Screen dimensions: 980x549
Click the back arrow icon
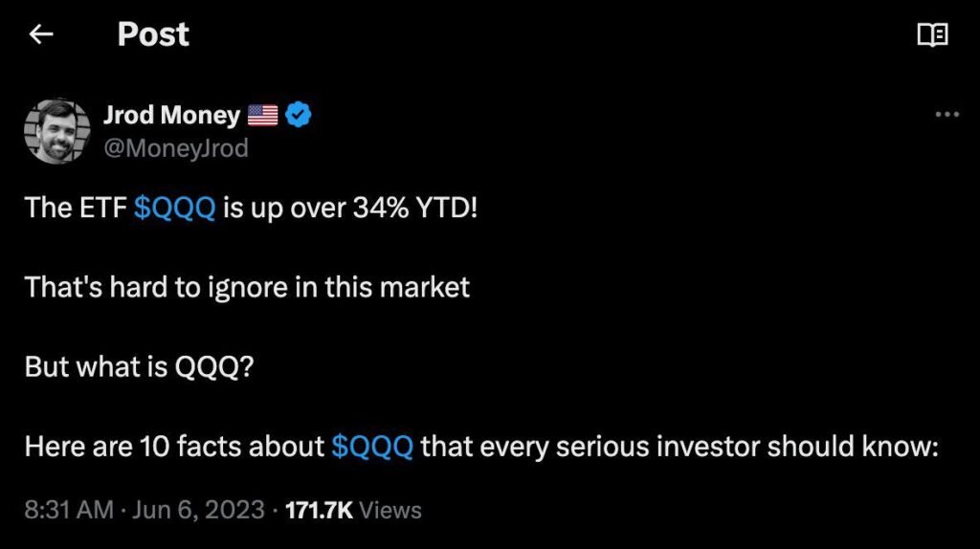click(40, 34)
